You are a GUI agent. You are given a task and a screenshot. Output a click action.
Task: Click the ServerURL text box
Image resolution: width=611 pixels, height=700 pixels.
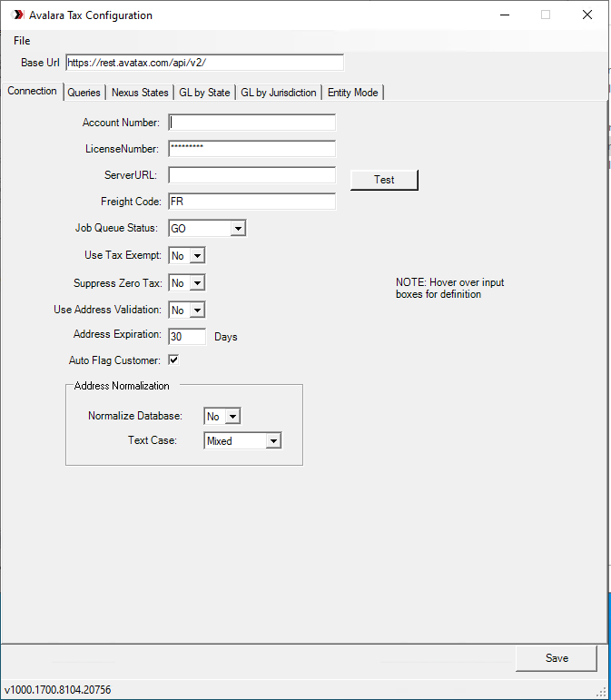coord(252,175)
